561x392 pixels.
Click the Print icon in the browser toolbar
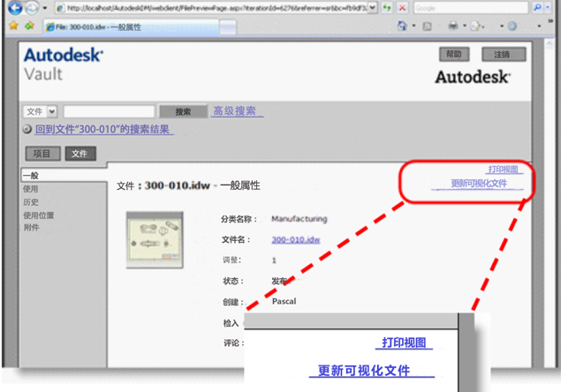click(x=453, y=26)
